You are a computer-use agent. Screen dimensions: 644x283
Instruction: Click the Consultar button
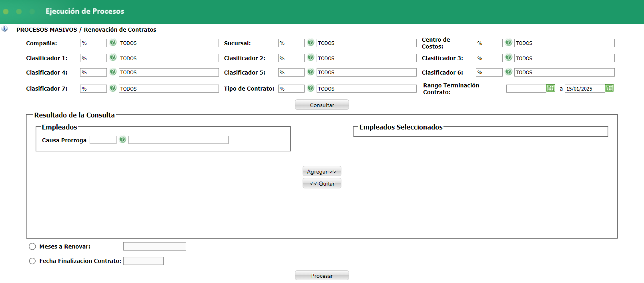click(322, 105)
